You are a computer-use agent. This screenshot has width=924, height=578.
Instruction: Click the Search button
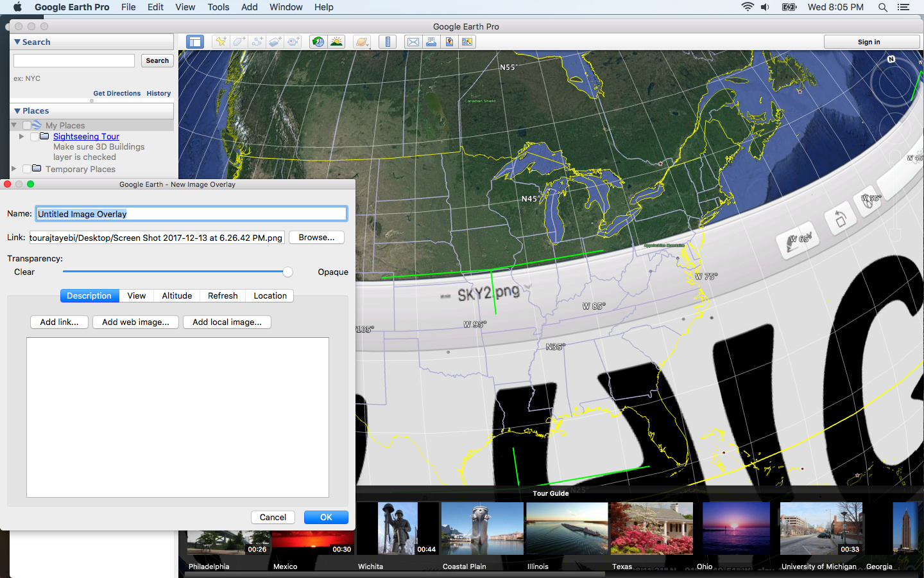157,60
